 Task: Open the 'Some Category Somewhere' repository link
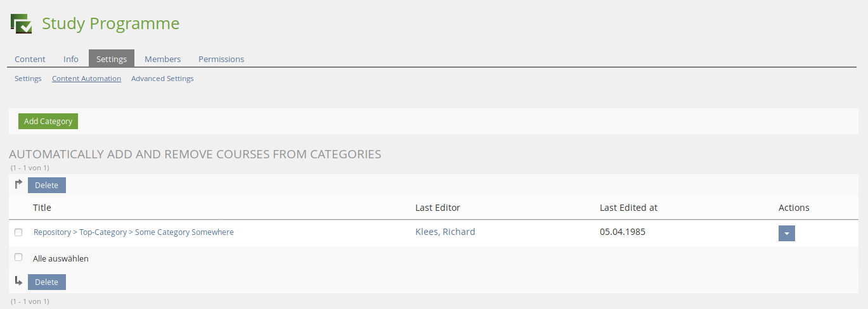[133, 232]
